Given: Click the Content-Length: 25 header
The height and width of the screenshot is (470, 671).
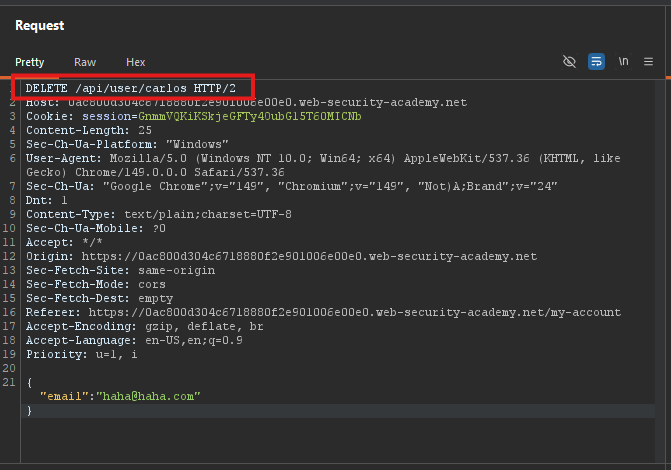Looking at the screenshot, I should pyautogui.click(x=89, y=130).
